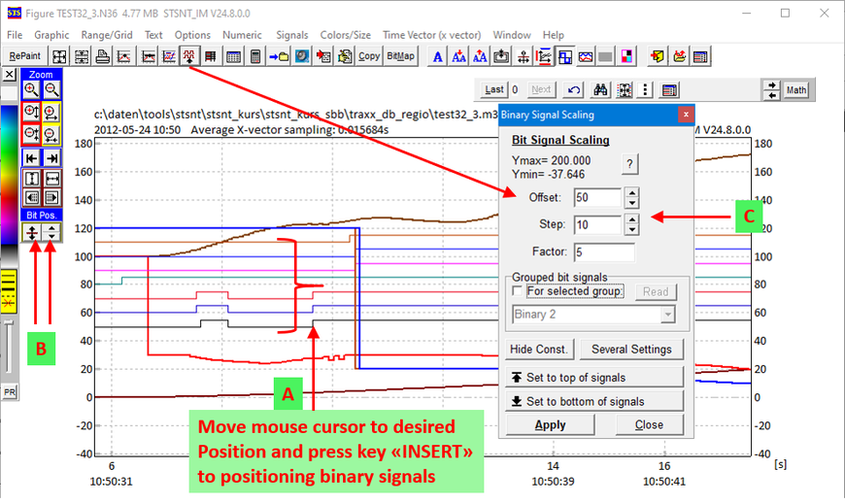845x504 pixels.
Task: Open the Signals menu
Action: tap(292, 35)
